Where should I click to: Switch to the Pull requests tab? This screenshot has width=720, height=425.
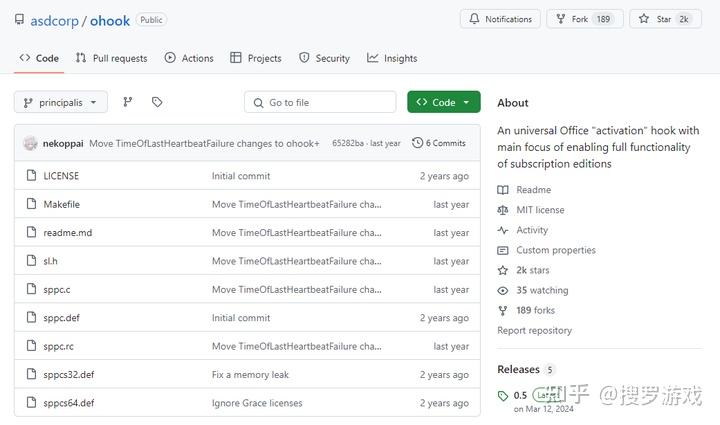point(112,58)
